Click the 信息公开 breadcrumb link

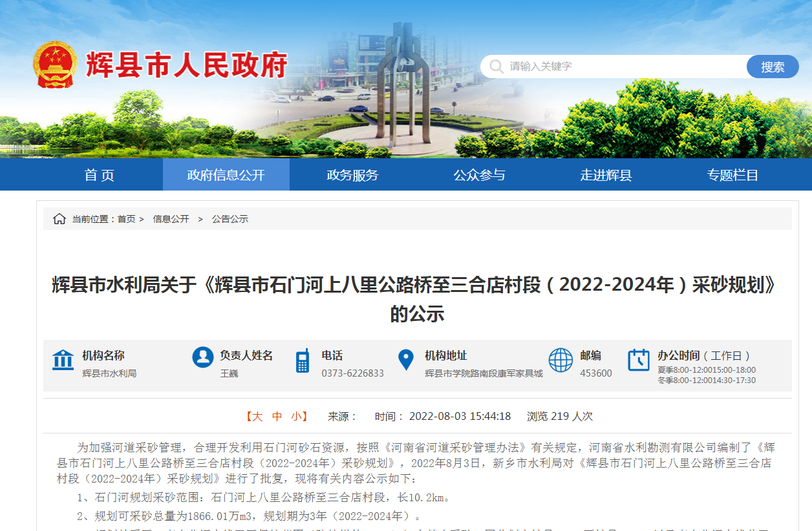(171, 219)
